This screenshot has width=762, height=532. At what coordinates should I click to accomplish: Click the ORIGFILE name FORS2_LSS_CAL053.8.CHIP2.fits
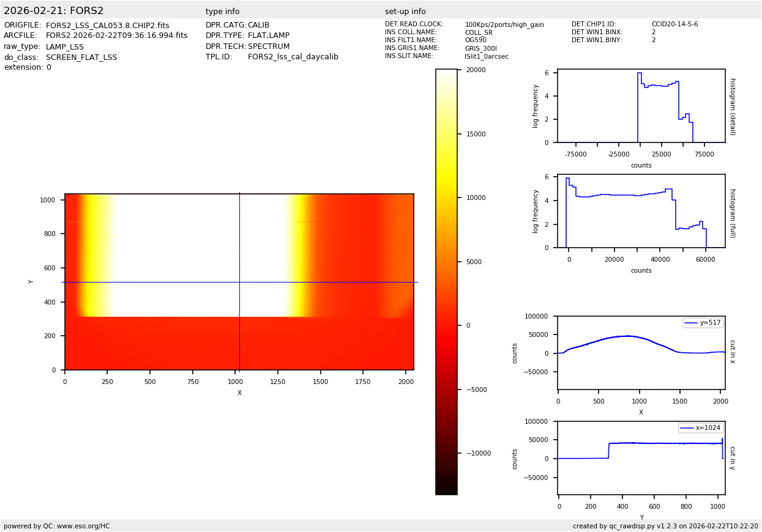[107, 26]
